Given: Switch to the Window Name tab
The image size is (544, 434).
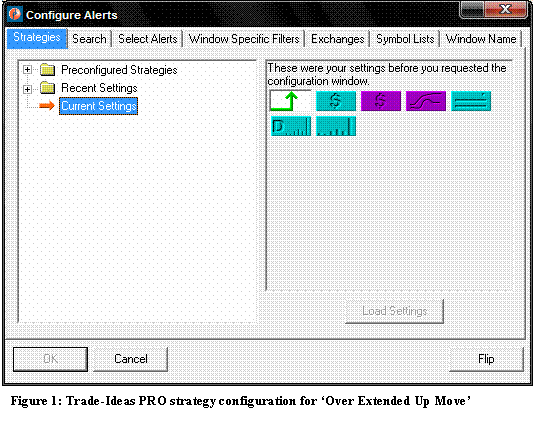Looking at the screenshot, I should (x=481, y=39).
